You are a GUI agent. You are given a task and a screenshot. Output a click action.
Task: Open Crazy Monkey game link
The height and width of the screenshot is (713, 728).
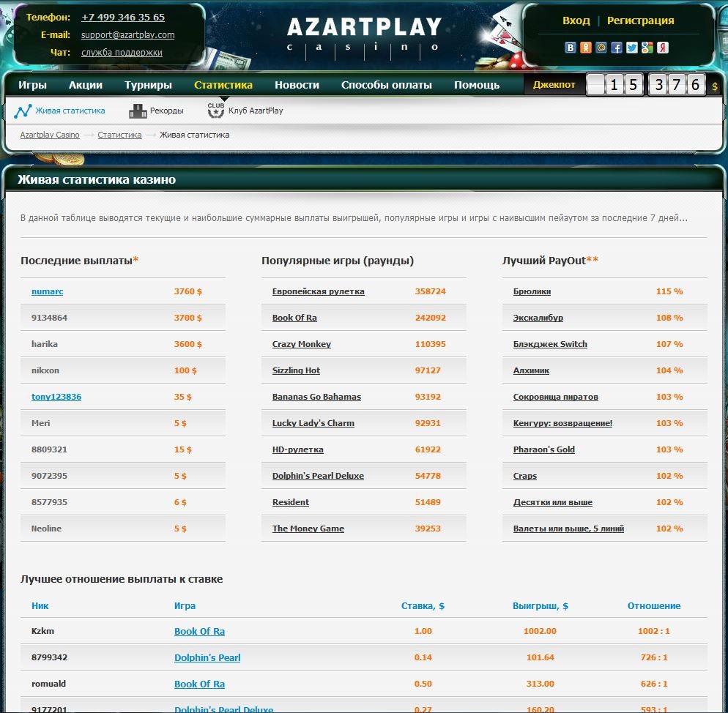click(x=301, y=345)
